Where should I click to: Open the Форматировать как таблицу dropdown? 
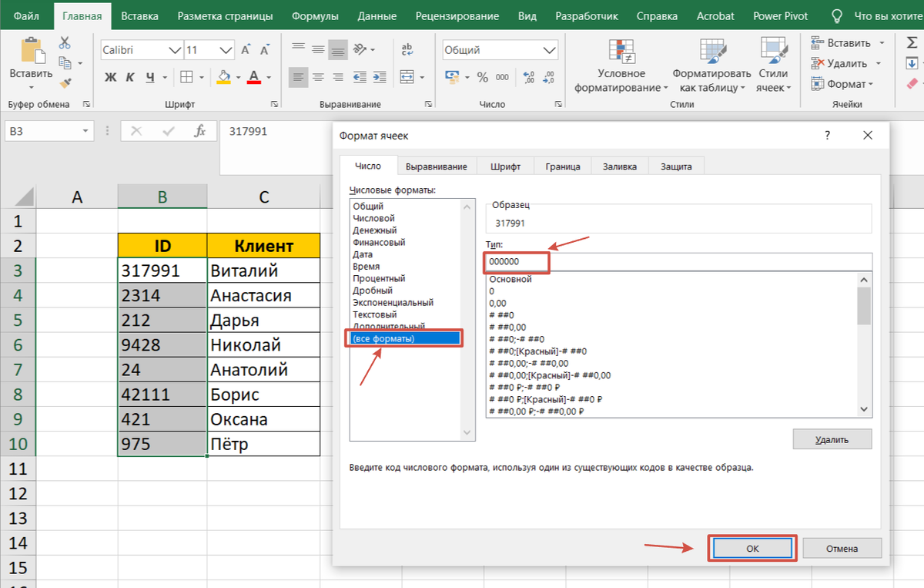point(712,66)
